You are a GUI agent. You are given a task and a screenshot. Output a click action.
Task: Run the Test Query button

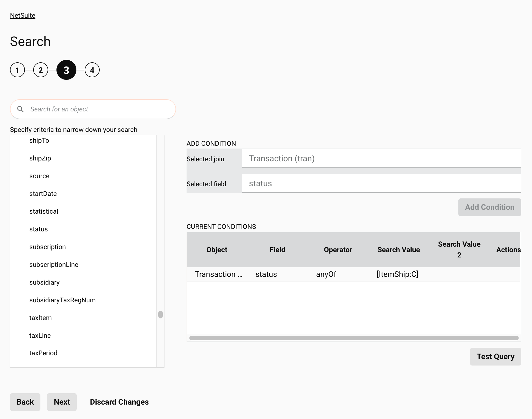[495, 357]
